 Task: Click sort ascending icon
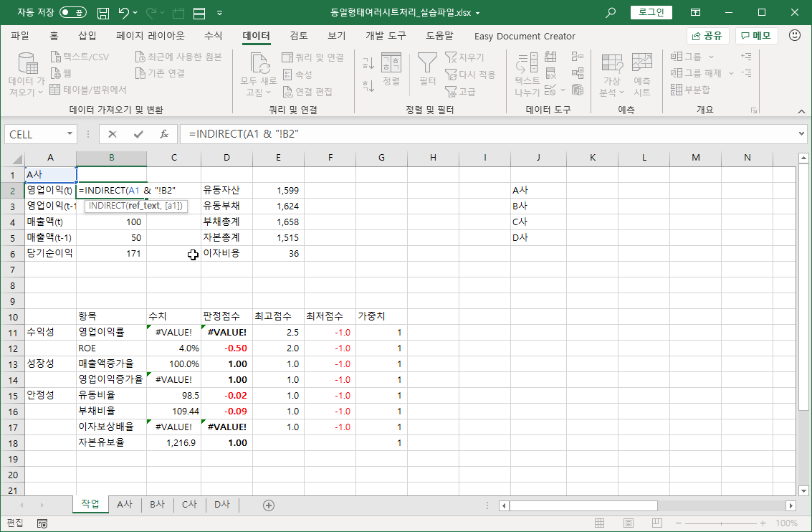(x=368, y=63)
